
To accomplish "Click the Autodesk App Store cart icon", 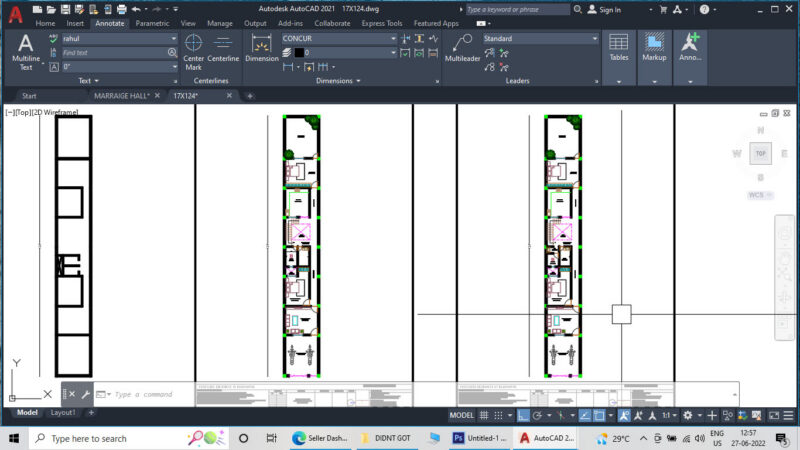I will click(x=663, y=9).
